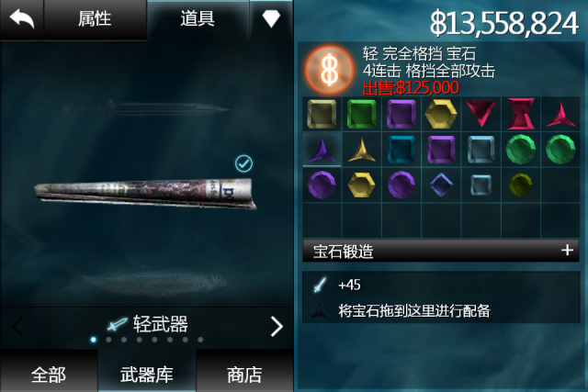Switch to the 属性 tab
The height and width of the screenshot is (392, 588).
click(x=96, y=19)
